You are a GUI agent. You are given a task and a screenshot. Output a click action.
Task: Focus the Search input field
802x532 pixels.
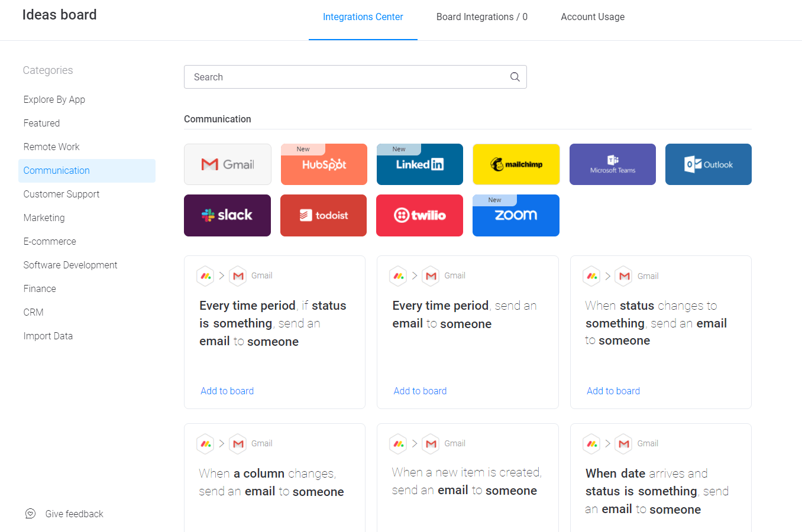[x=355, y=77]
